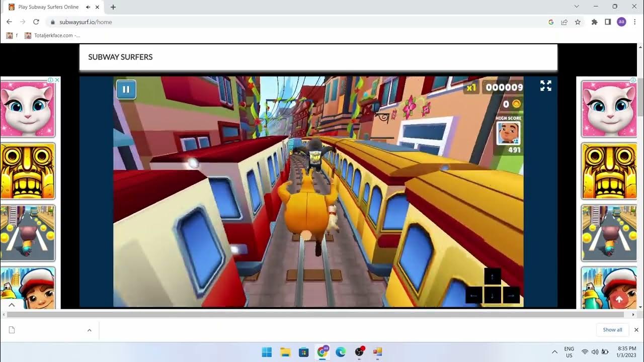Open File Explorer from the taskbar
Screen dimensions: 644x362
click(285, 352)
